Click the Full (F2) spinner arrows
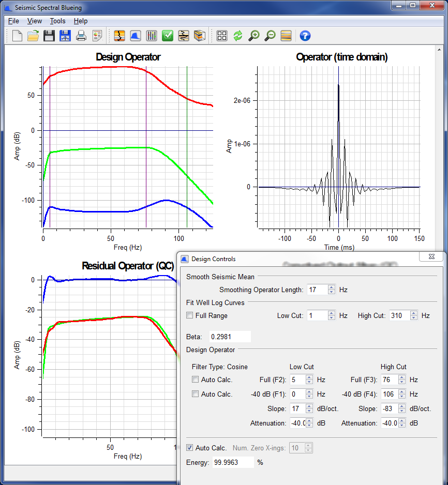 coord(309,380)
